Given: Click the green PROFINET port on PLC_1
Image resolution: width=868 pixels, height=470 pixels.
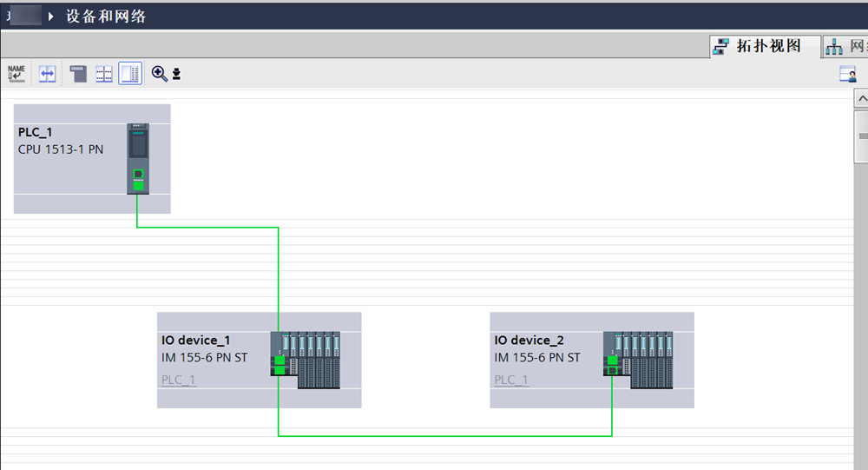Looking at the screenshot, I should (x=138, y=185).
